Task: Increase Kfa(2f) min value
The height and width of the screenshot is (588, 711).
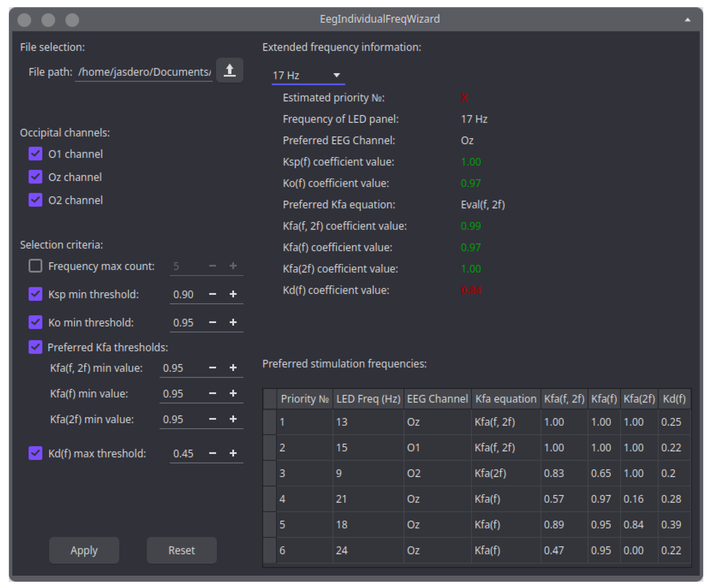Action: click(233, 419)
